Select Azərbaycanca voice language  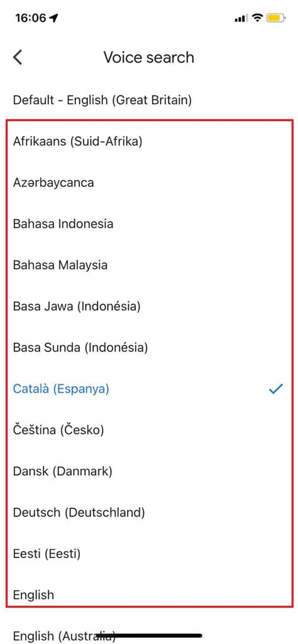click(149, 183)
